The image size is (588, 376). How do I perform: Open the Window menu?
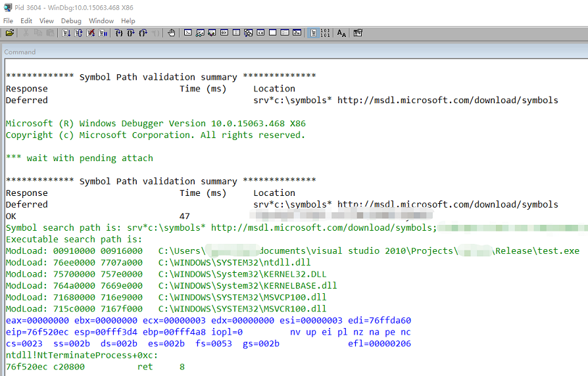point(101,21)
